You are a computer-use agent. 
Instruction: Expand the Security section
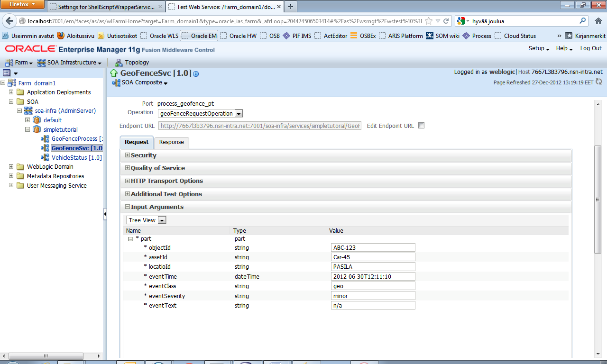[128, 155]
